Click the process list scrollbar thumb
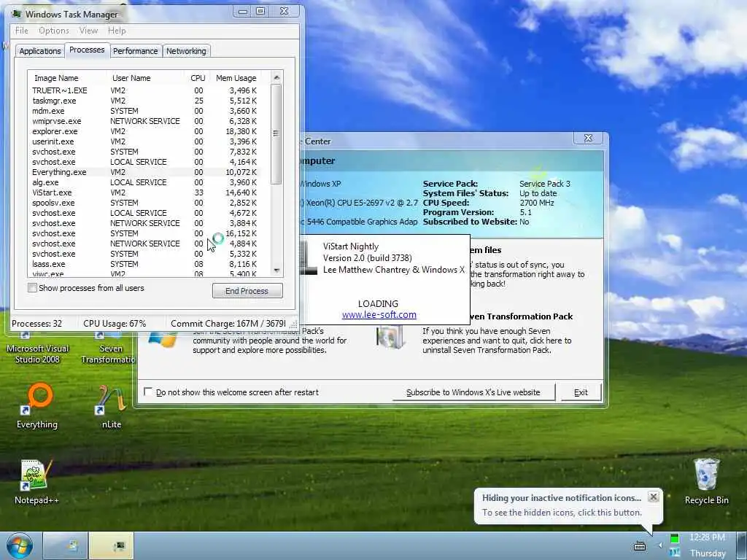Viewport: 747px width, 560px height. click(x=276, y=133)
